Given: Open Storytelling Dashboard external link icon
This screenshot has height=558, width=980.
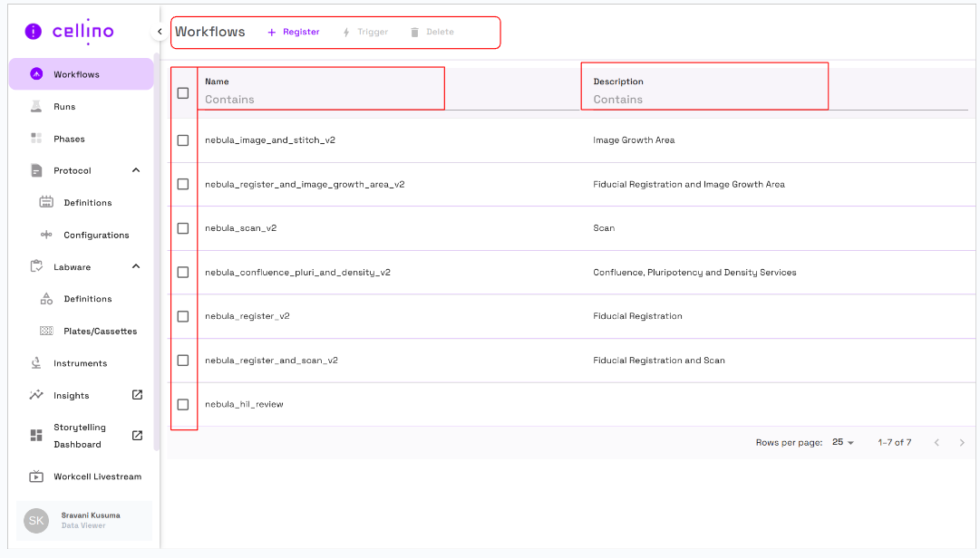Looking at the screenshot, I should (137, 436).
